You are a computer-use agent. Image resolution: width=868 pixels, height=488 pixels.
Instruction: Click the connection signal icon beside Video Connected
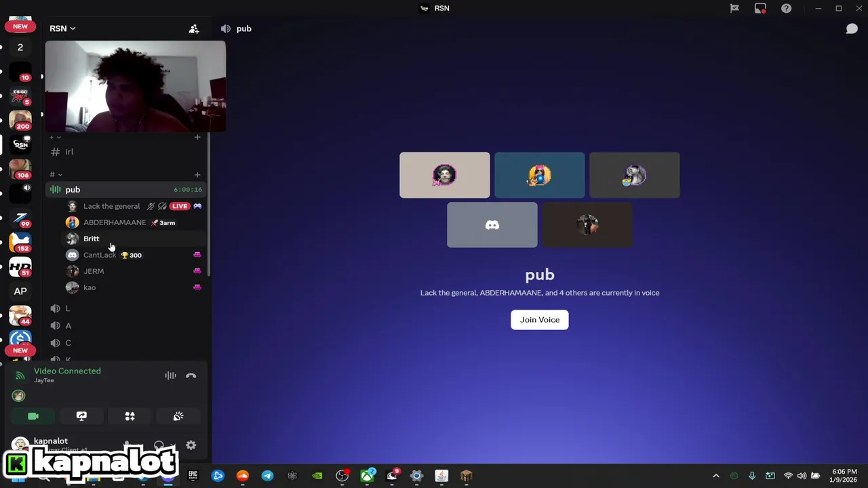click(x=20, y=375)
